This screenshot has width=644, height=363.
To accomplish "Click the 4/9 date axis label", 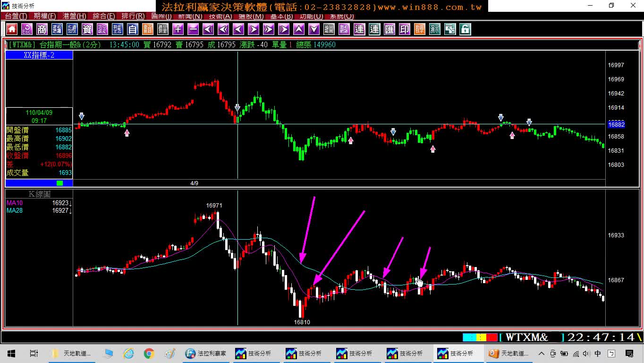I will [x=194, y=183].
